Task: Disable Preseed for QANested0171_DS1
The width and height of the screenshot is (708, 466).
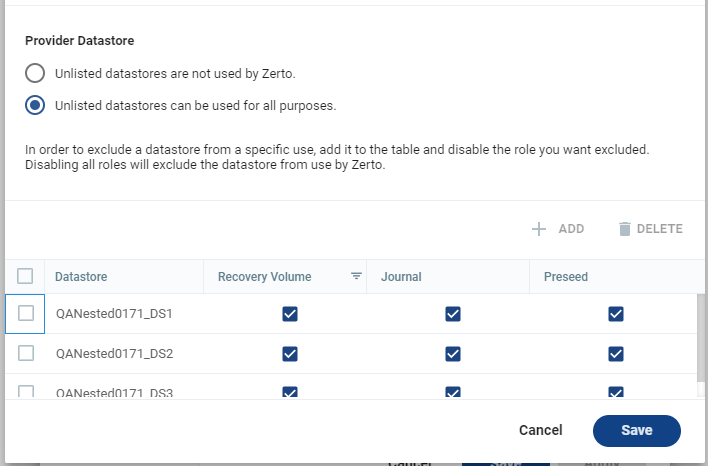Action: tap(616, 314)
